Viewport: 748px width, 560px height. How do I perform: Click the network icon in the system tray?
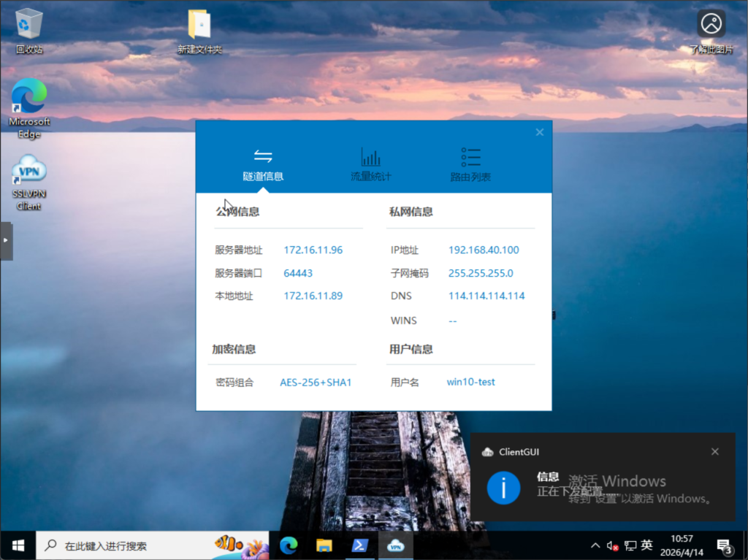[630, 545]
